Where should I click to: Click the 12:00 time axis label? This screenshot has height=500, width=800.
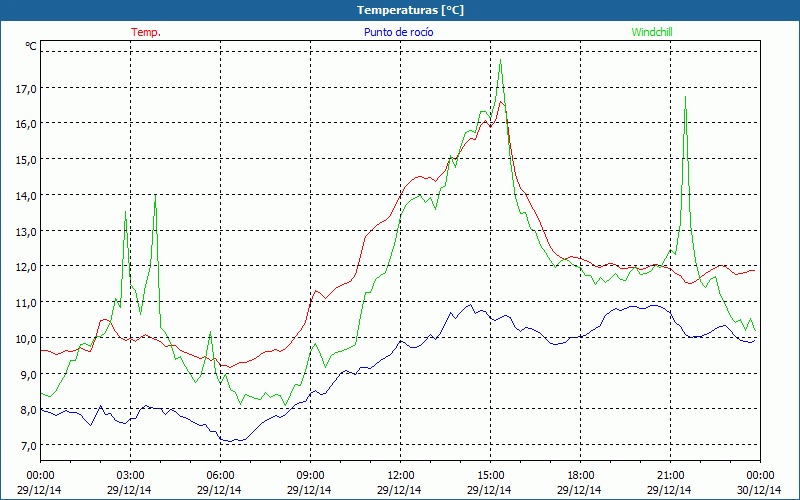click(x=401, y=476)
